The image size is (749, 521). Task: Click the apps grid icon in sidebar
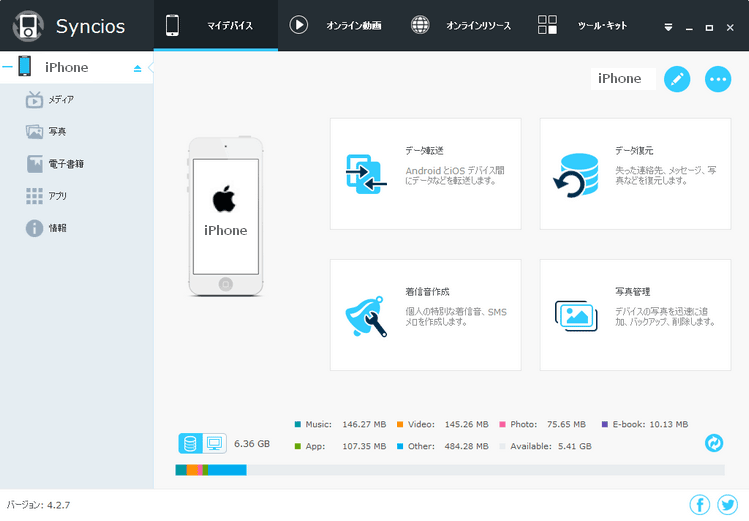pos(34,196)
